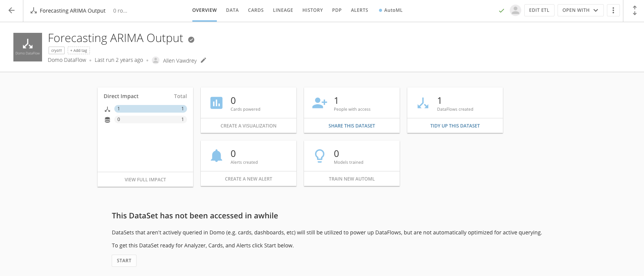Open the three-dot more options menu
The width and height of the screenshot is (644, 276).
[613, 10]
